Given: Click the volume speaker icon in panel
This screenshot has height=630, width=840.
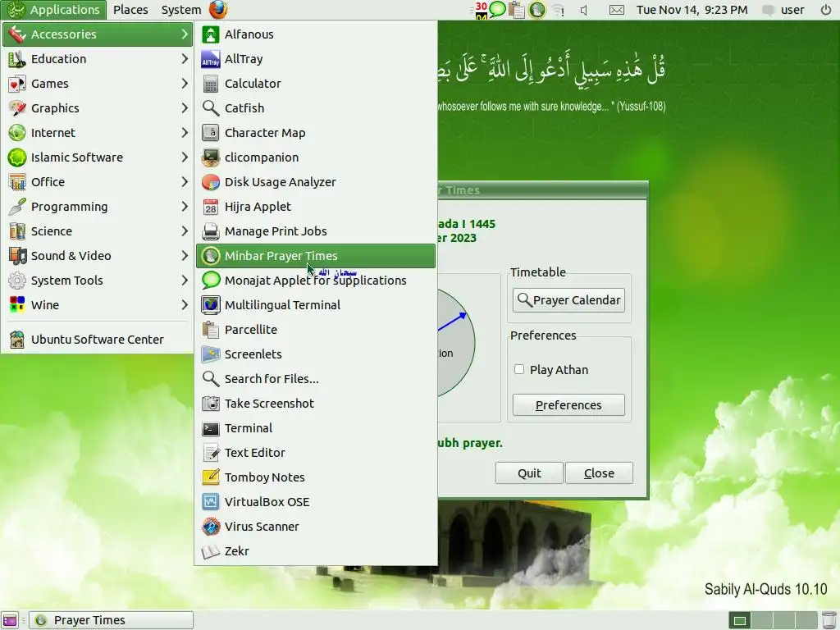Looking at the screenshot, I should 584,10.
